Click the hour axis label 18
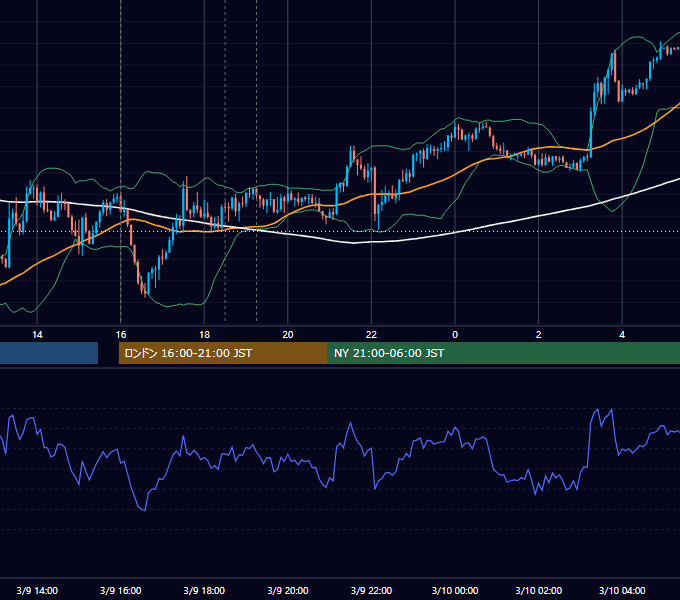 pos(204,335)
